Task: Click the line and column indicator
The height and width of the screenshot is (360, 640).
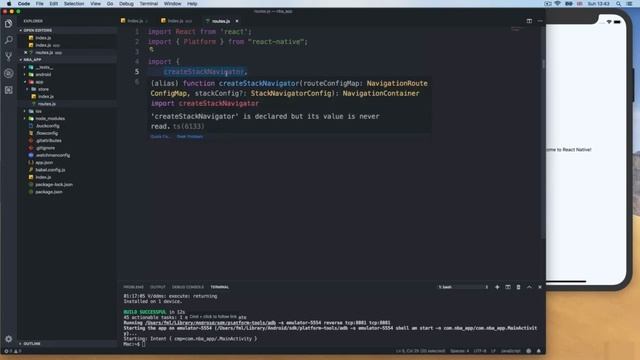Action: pyautogui.click(x=420, y=351)
